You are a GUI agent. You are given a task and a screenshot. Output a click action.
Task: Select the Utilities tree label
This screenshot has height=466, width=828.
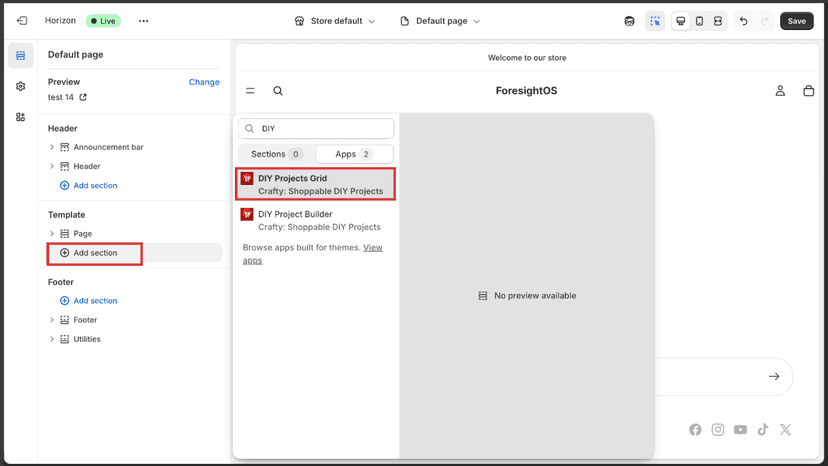(87, 339)
